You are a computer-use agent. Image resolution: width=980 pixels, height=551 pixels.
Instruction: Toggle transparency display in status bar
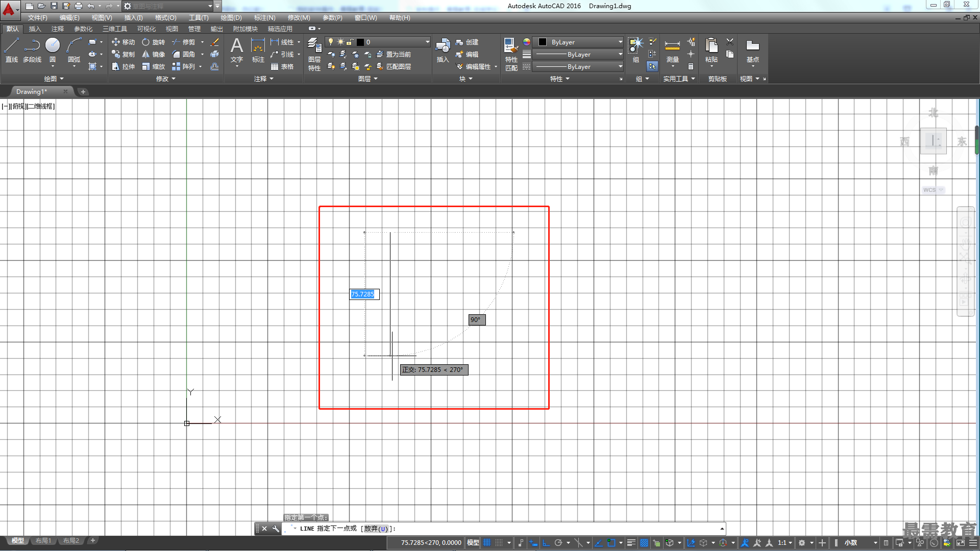644,543
